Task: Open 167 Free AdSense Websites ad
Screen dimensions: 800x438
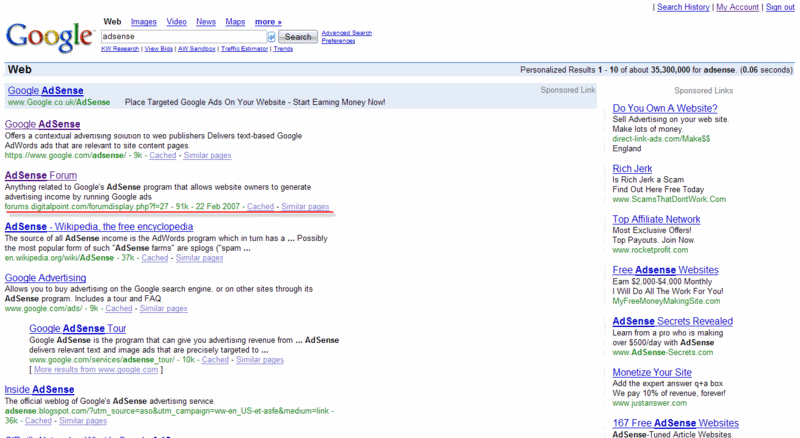Action: pos(676,423)
